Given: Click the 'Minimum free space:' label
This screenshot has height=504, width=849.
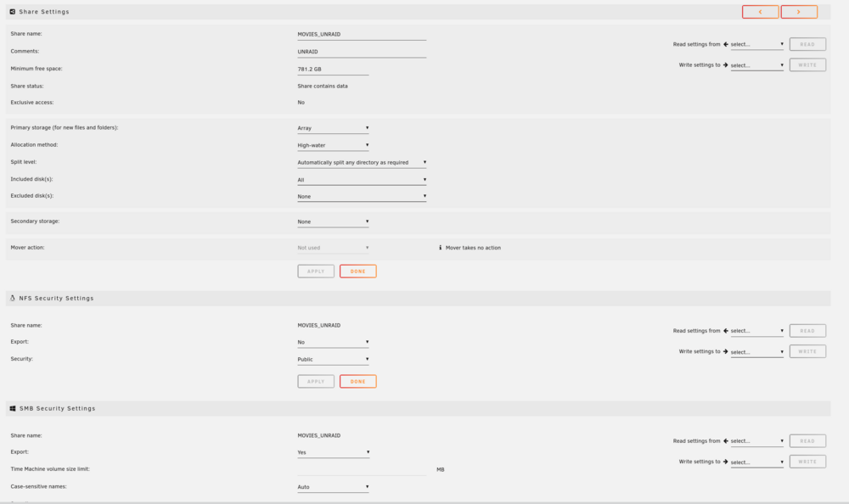Looking at the screenshot, I should (37, 69).
